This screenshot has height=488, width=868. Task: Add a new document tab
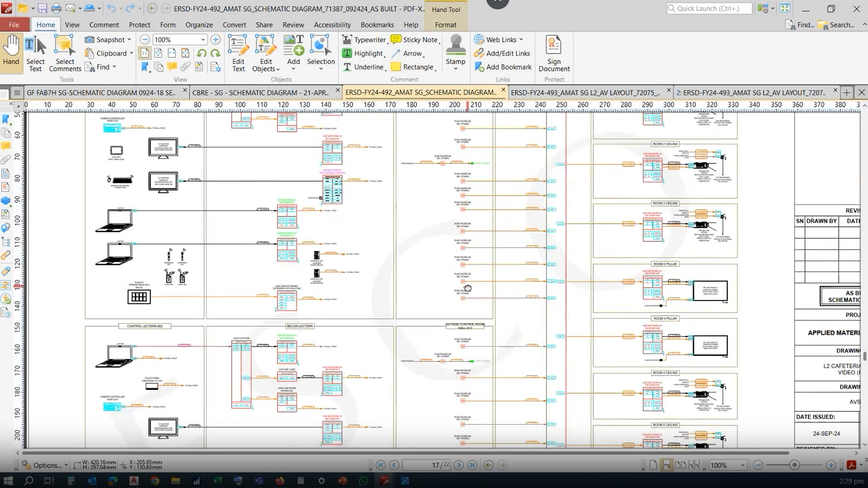(846, 92)
